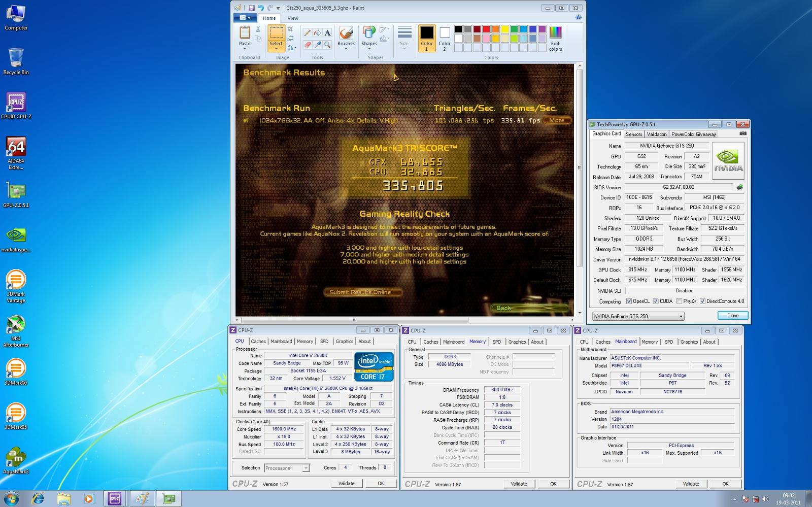The image size is (812, 507).
Task: Open the 3DMark Vantage desktop shortcut
Action: click(16, 287)
